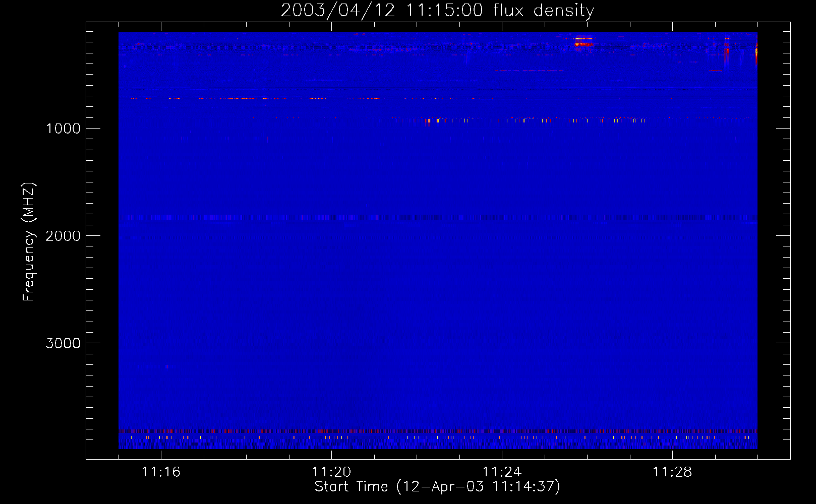Select the 'Start Time (12-Apr-03 11:14:37)' axis label

click(437, 487)
